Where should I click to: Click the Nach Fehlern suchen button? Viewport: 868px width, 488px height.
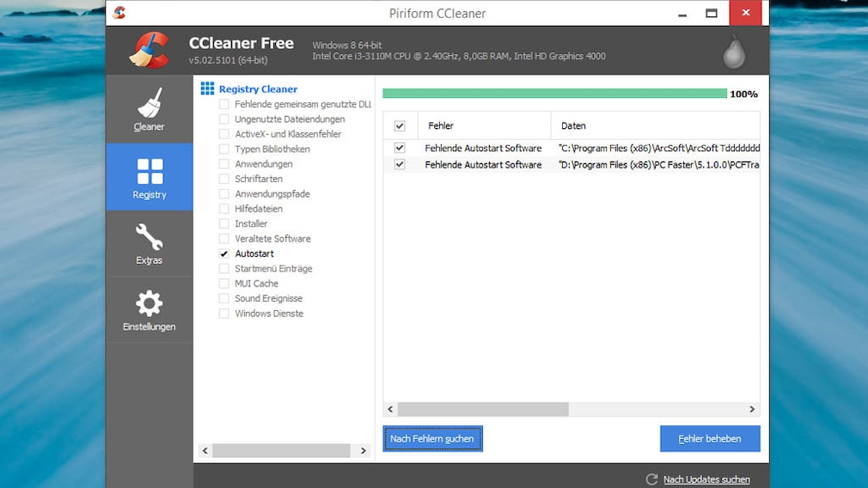(x=432, y=439)
